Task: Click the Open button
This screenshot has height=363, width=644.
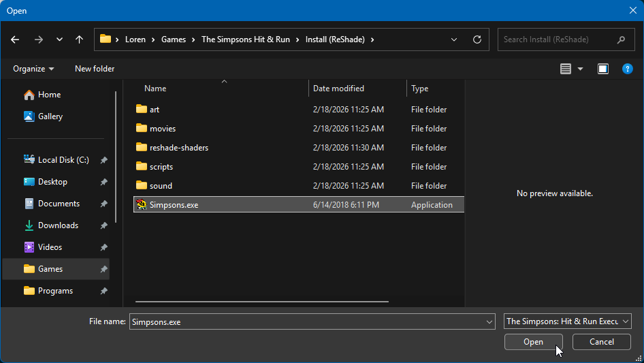Action: coord(533,342)
